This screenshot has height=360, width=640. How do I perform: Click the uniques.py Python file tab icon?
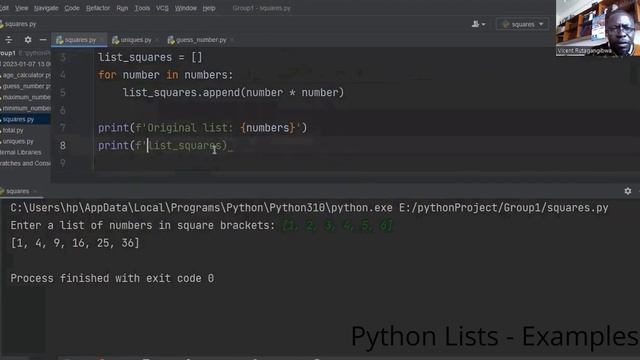pyautogui.click(x=116, y=40)
